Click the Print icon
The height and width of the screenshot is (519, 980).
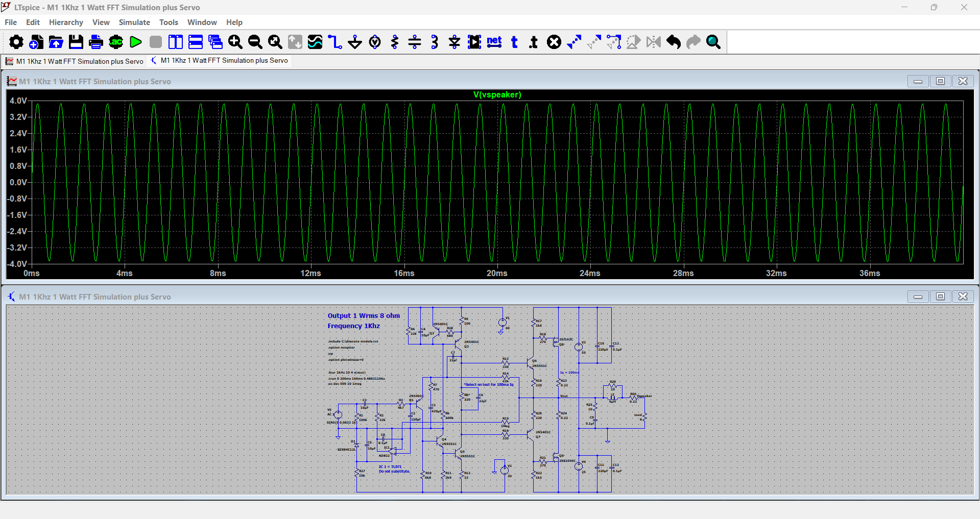click(95, 42)
